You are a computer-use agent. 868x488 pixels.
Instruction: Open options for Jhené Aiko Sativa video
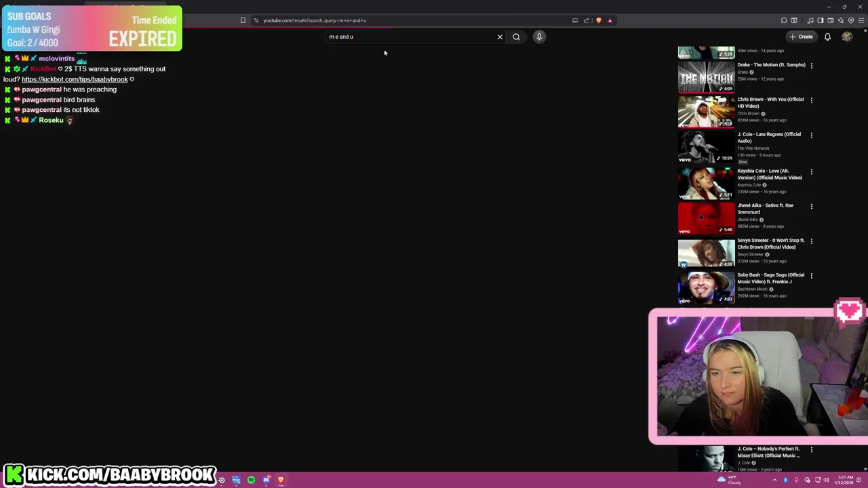812,207
